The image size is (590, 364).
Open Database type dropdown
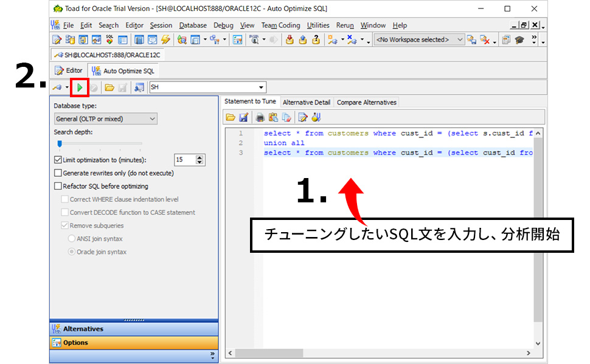106,119
